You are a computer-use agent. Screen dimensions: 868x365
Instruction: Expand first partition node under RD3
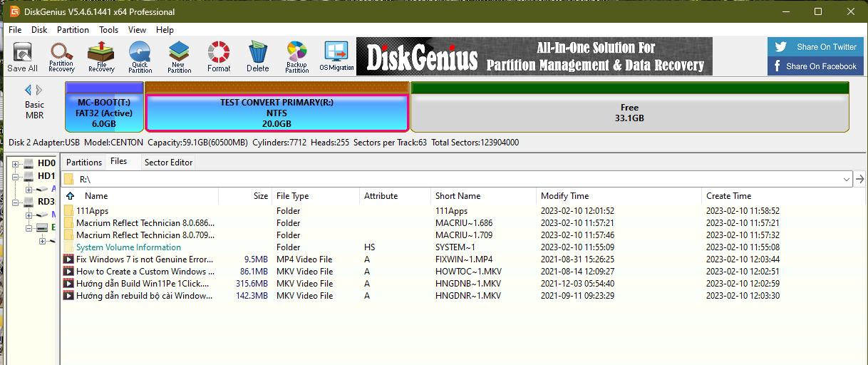tap(29, 215)
